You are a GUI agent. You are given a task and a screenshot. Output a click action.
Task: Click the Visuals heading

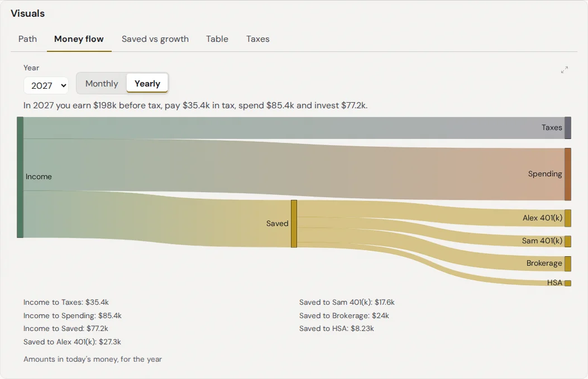click(x=28, y=13)
